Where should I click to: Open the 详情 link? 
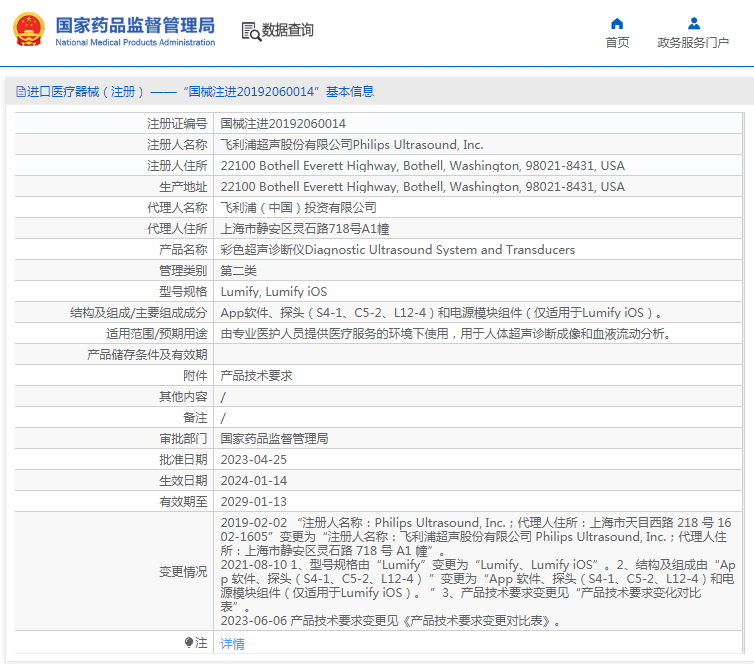click(x=233, y=643)
